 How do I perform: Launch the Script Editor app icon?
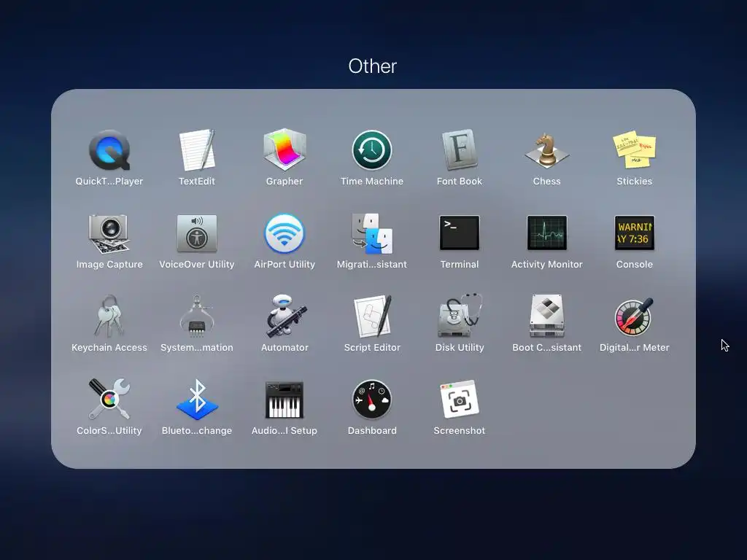pos(373,316)
